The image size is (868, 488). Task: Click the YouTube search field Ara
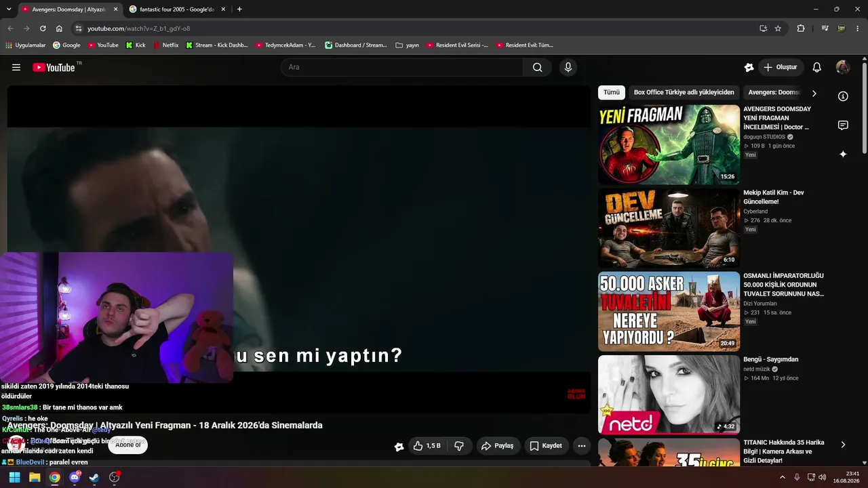(402, 67)
